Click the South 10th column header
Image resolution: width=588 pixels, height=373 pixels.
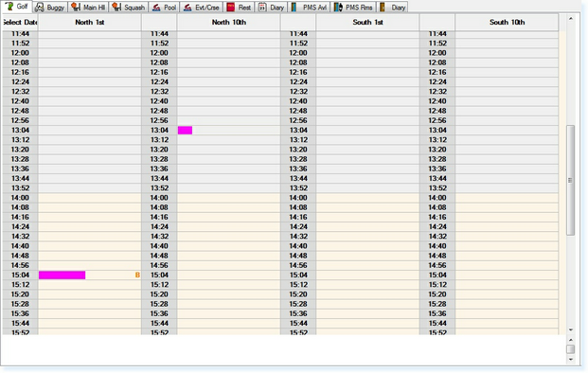click(507, 22)
